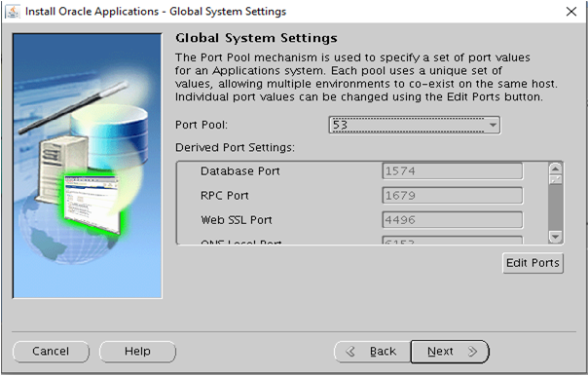Click the Global System Settings heading
The height and width of the screenshot is (376, 588).
click(256, 38)
